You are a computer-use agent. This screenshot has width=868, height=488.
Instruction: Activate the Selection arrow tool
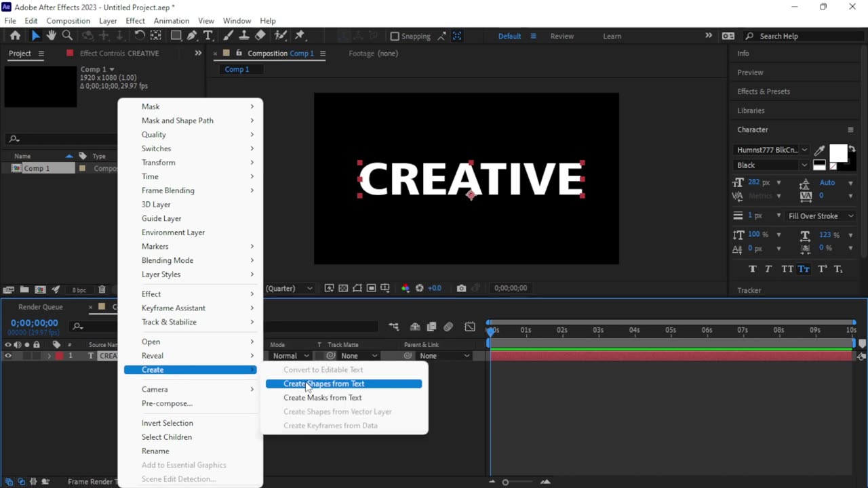click(x=35, y=36)
